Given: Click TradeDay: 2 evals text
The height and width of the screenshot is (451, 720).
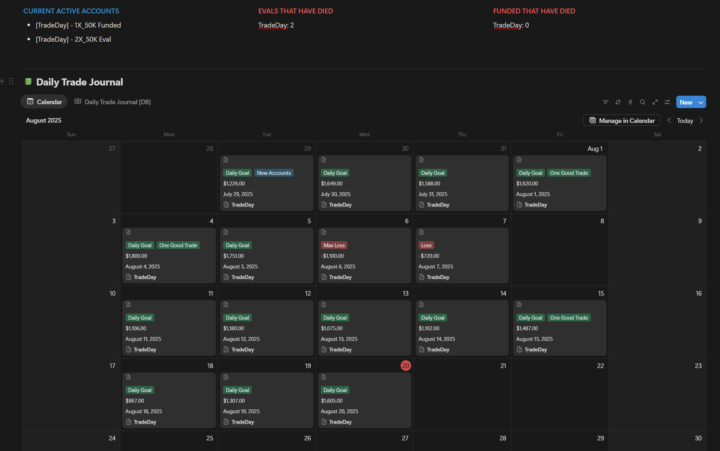Looking at the screenshot, I should (x=276, y=25).
